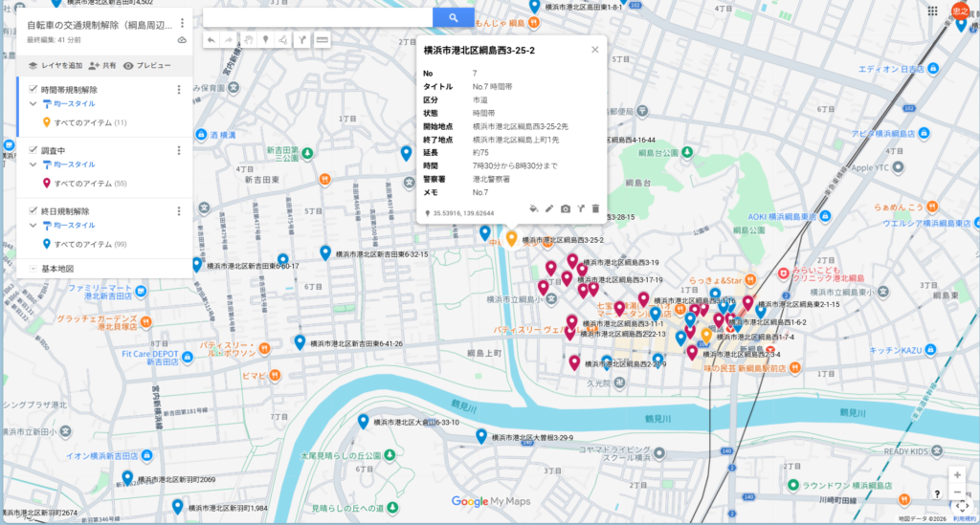Viewport: 980px width, 525px height.
Task: Toggle the 調査中 layer checkbox
Action: [33, 151]
